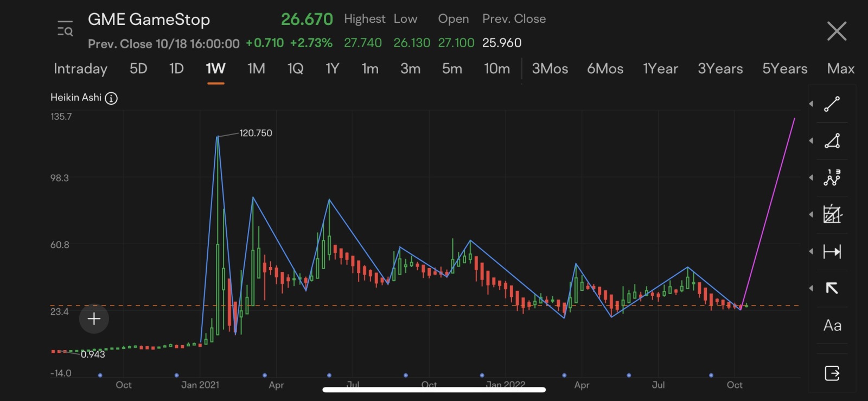Select the arrow annotation tool

832,288
